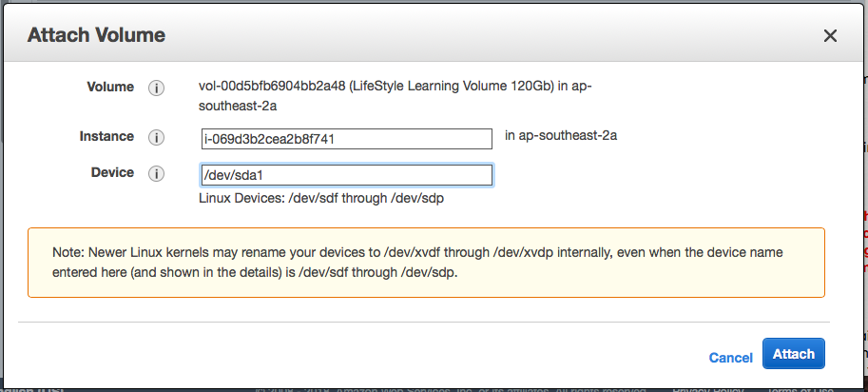Click the Linux Devices hint text
The height and width of the screenshot is (392, 868).
[321, 198]
